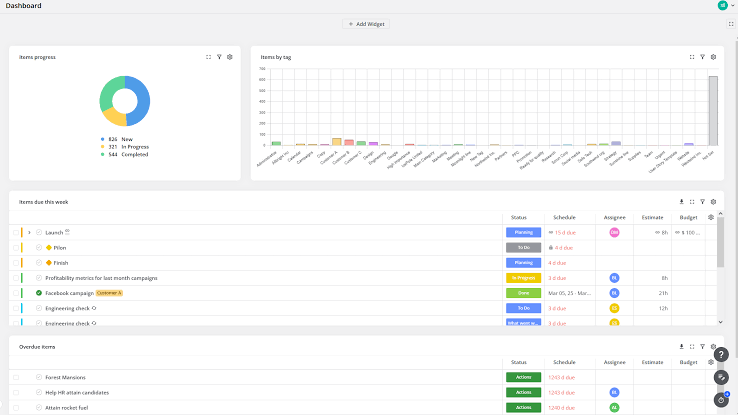Filter the Items by tag widget

703,57
